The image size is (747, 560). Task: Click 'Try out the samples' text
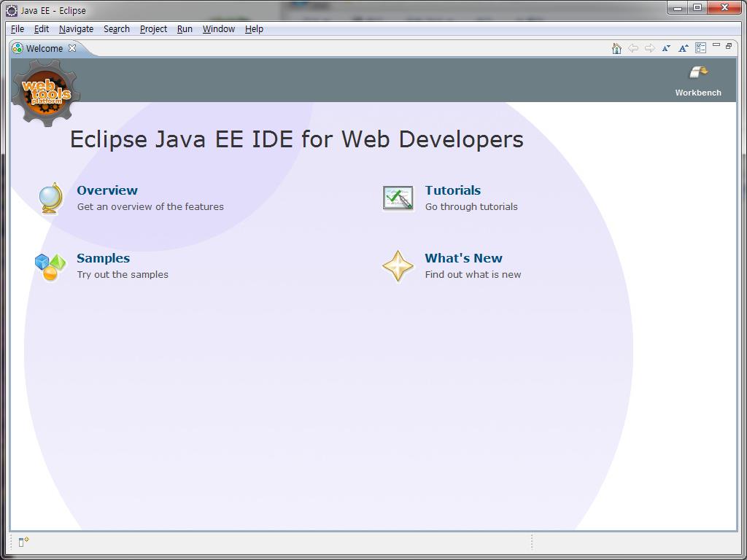(x=123, y=275)
